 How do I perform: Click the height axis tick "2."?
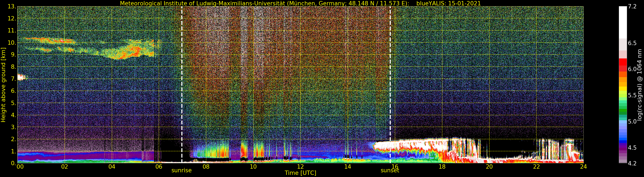pos(13,139)
